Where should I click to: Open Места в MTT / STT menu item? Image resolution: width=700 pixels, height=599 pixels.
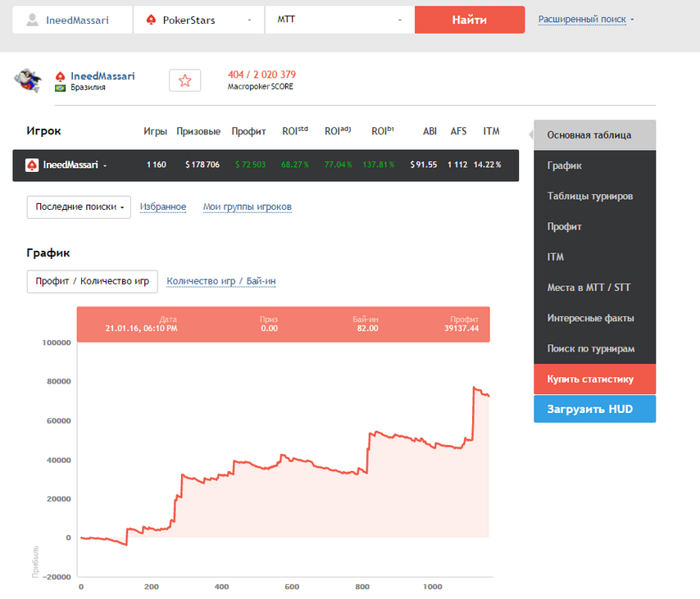click(594, 288)
